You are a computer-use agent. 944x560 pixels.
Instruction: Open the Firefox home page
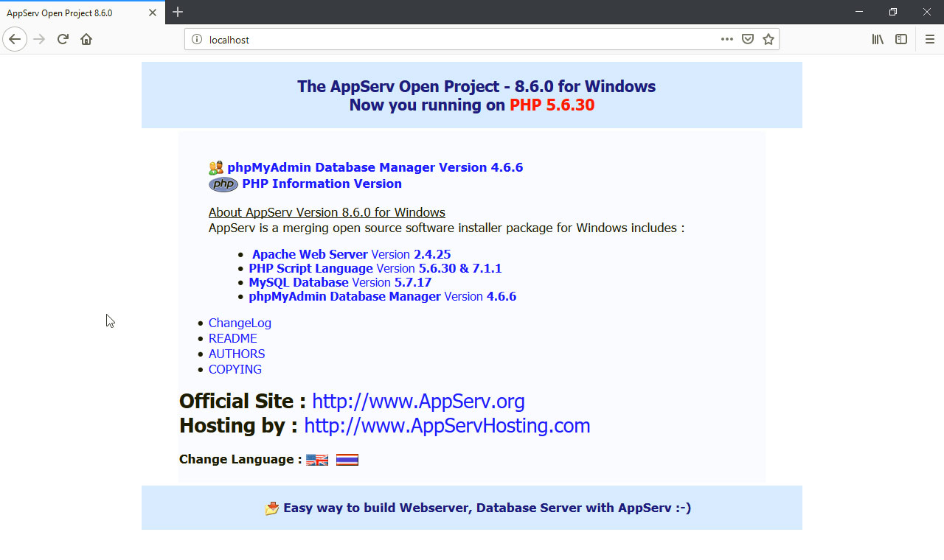[86, 39]
